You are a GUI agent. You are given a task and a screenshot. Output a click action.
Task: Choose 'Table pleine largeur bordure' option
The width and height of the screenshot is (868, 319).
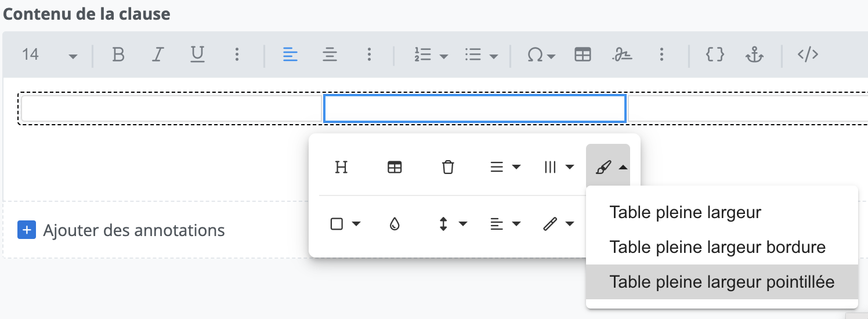coord(717,247)
